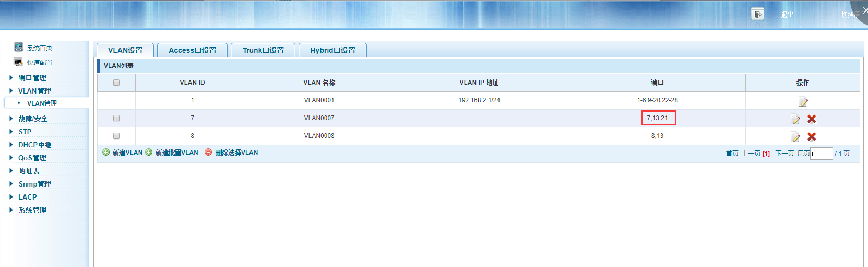Go to next page via 下一页
The image size is (868, 267).
(x=784, y=153)
